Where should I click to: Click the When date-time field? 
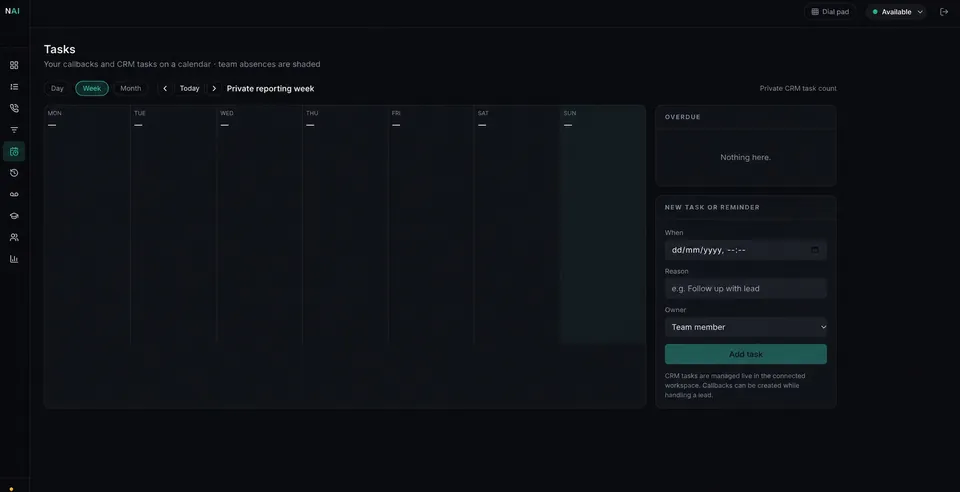click(x=746, y=250)
